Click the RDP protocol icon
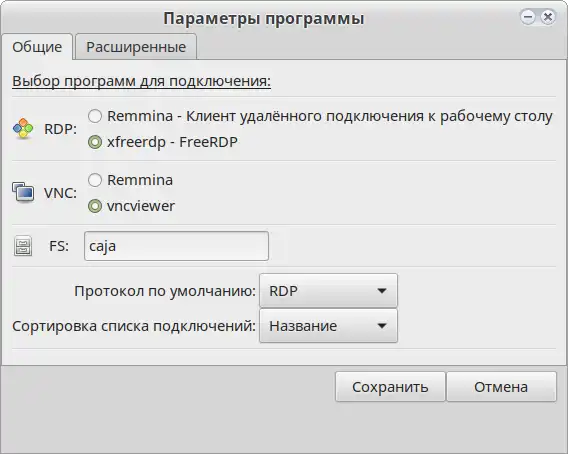568x454 pixels. 23,128
